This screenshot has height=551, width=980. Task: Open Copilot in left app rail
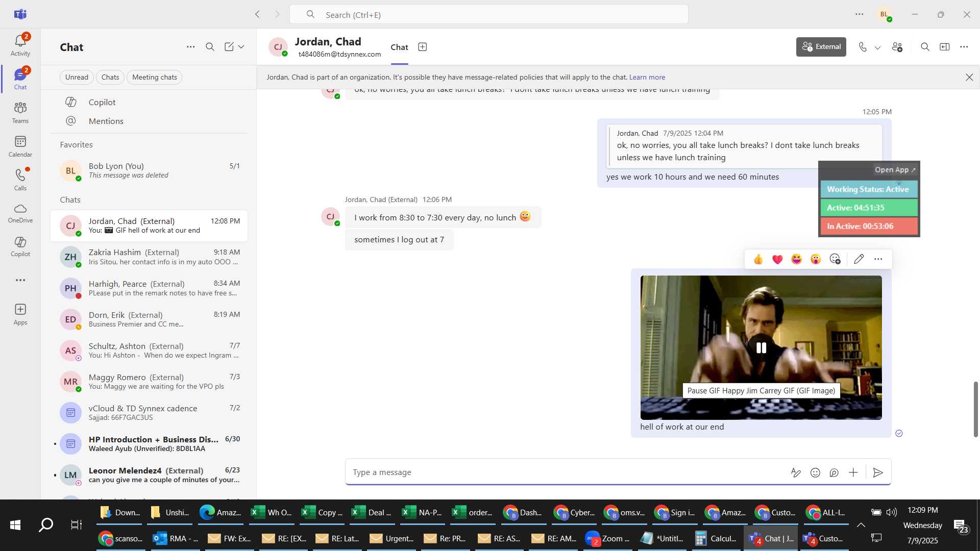[x=20, y=246]
